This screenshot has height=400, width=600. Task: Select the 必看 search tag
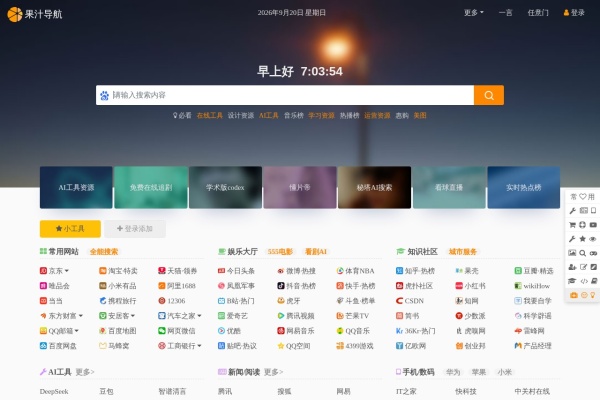click(182, 116)
